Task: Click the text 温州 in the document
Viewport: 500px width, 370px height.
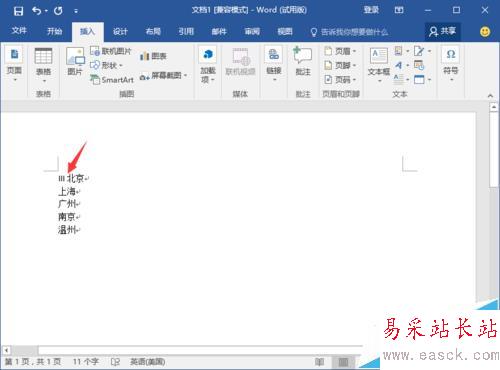Action: (67, 230)
